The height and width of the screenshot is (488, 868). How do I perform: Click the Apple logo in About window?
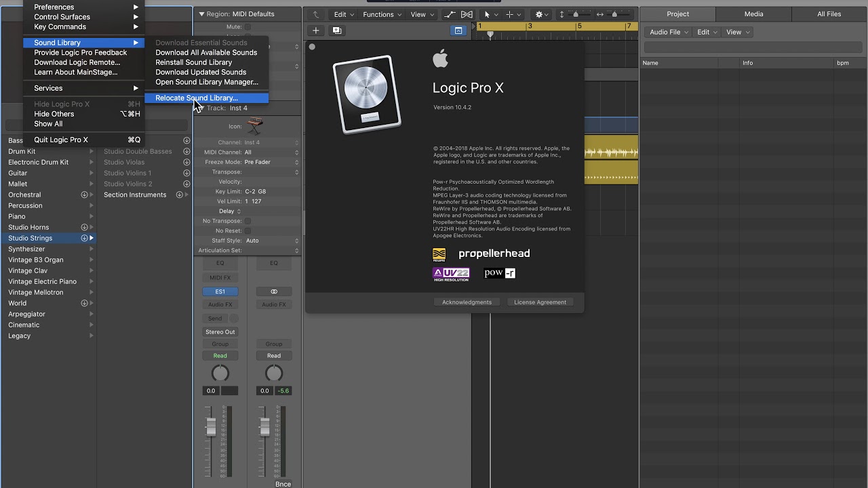(441, 59)
